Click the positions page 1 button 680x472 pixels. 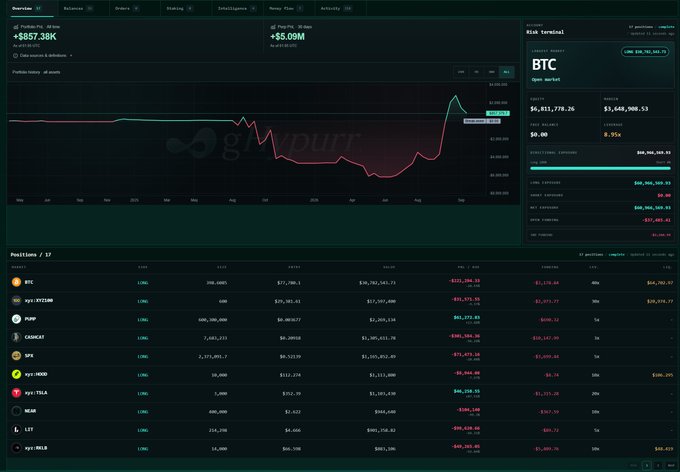tap(647, 465)
